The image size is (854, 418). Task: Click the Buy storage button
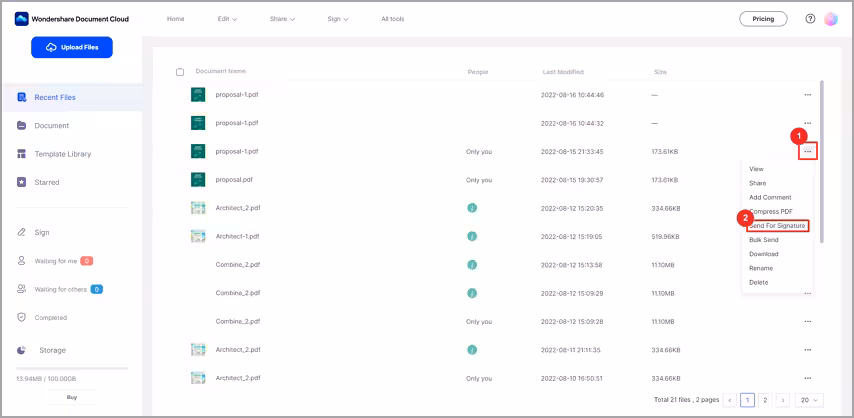pyautogui.click(x=72, y=397)
